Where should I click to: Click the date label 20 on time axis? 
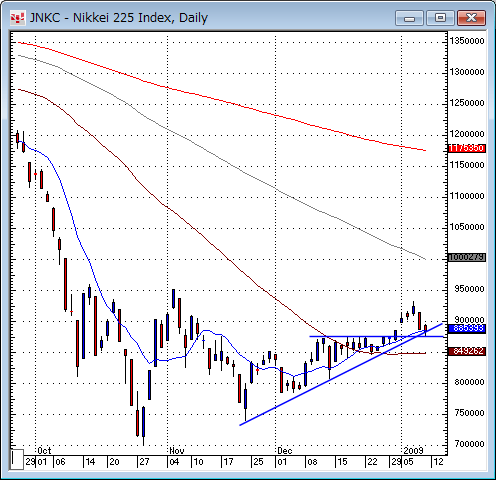click(114, 462)
